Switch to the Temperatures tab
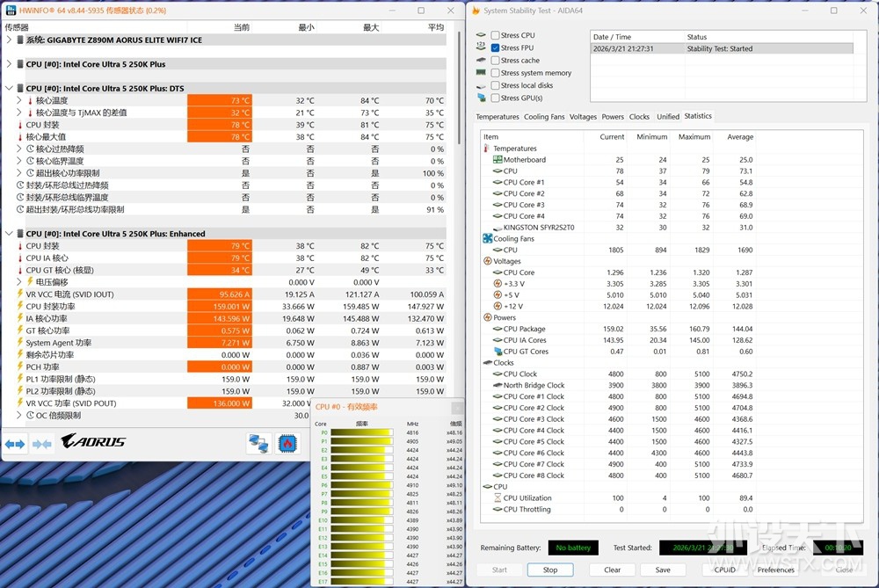The height and width of the screenshot is (588, 879). click(x=498, y=117)
